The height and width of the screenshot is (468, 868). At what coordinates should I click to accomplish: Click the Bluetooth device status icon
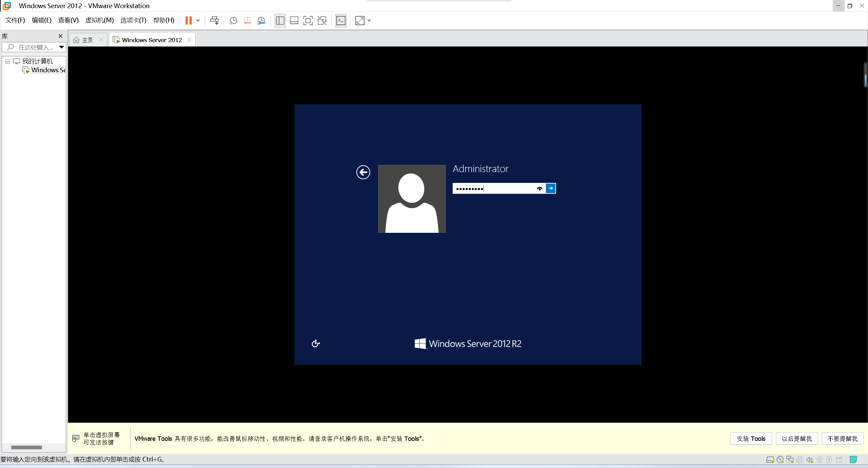pos(829,460)
